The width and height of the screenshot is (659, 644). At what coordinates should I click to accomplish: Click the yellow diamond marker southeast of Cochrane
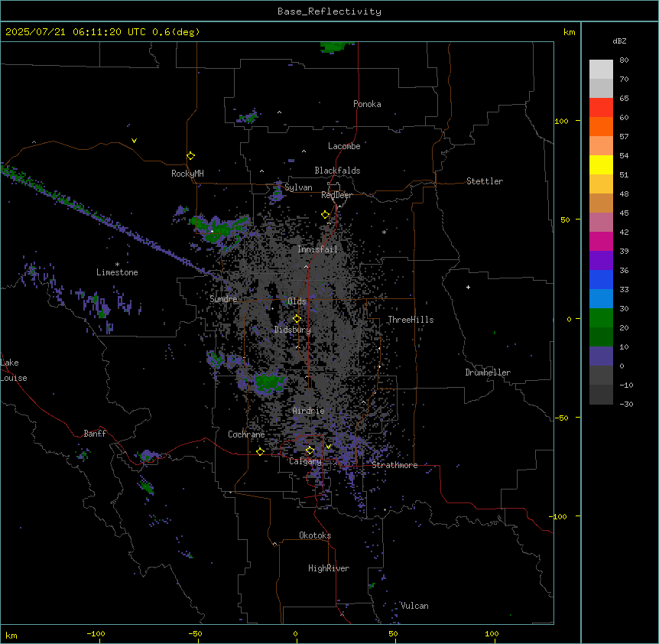[260, 452]
